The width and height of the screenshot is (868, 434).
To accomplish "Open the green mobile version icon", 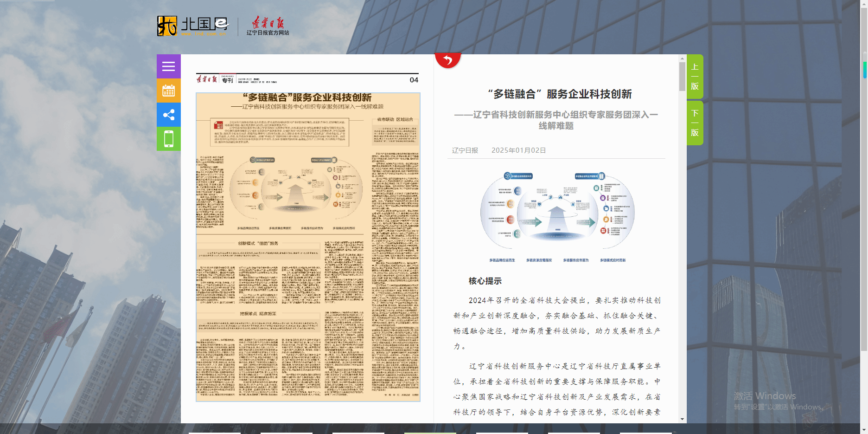I will pyautogui.click(x=168, y=139).
